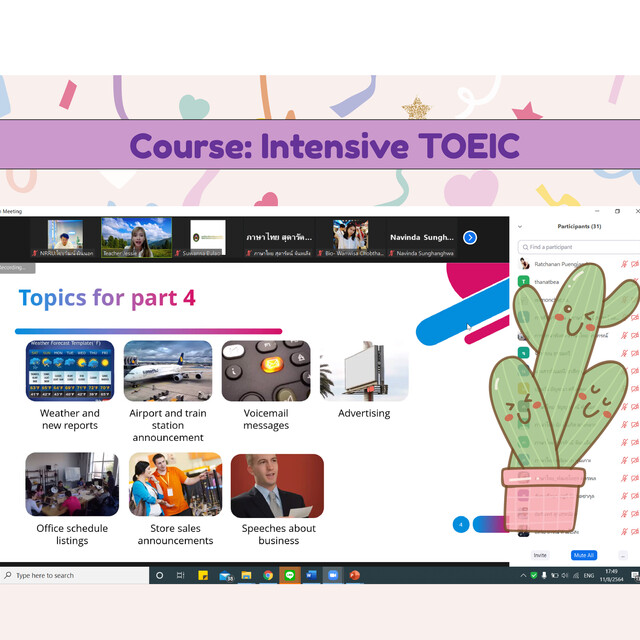This screenshot has width=640, height=640.
Task: Open the participants panel more options button
Action: (x=623, y=556)
